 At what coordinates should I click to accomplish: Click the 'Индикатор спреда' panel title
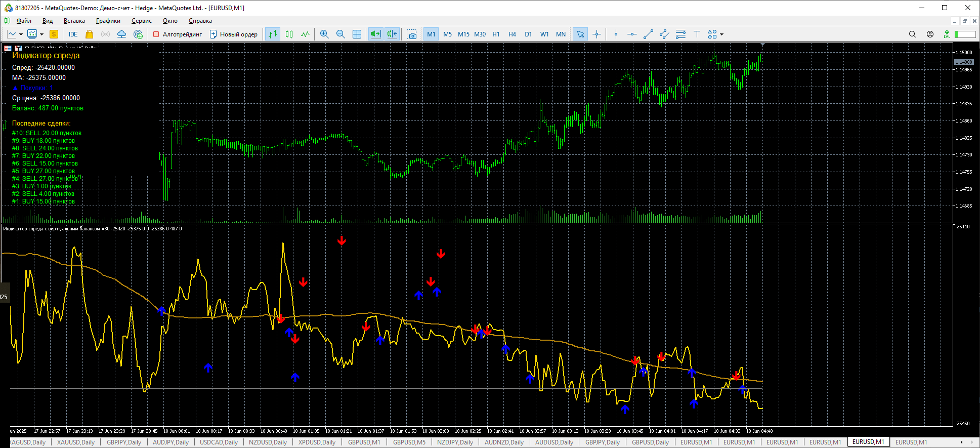click(46, 56)
